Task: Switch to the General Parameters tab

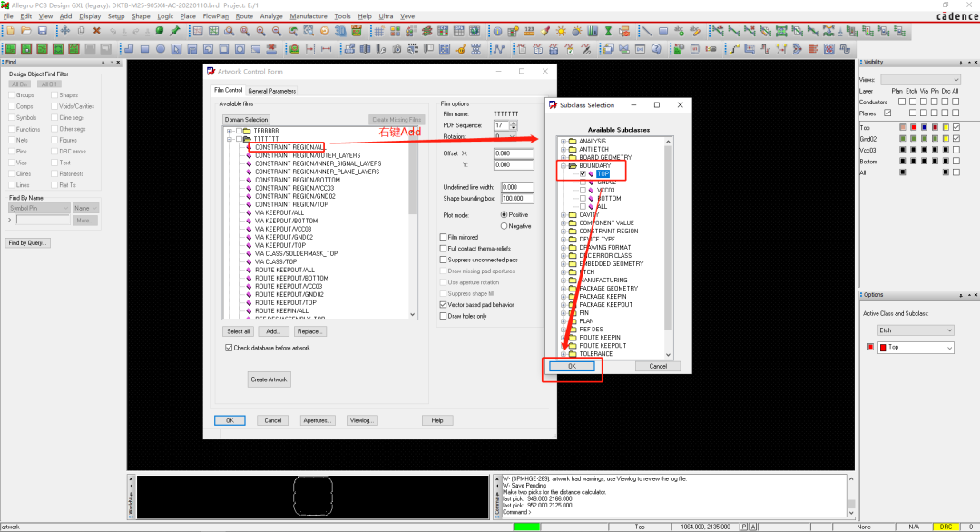Action: click(272, 92)
